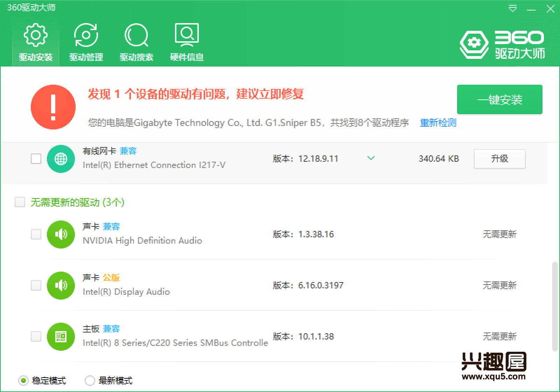Click the Intel(R) Display Audio name

point(126,292)
